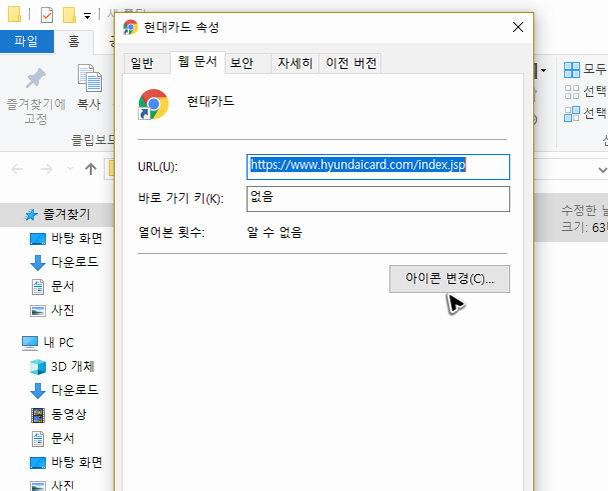The height and width of the screenshot is (491, 608).
Task: Click 모두 선택 icon in Explorer ribbon
Action: click(572, 70)
